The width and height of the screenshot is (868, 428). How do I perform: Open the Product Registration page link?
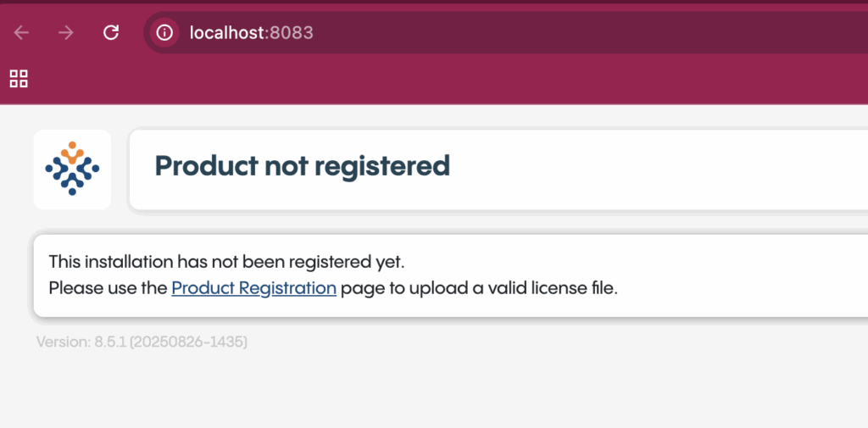point(253,288)
